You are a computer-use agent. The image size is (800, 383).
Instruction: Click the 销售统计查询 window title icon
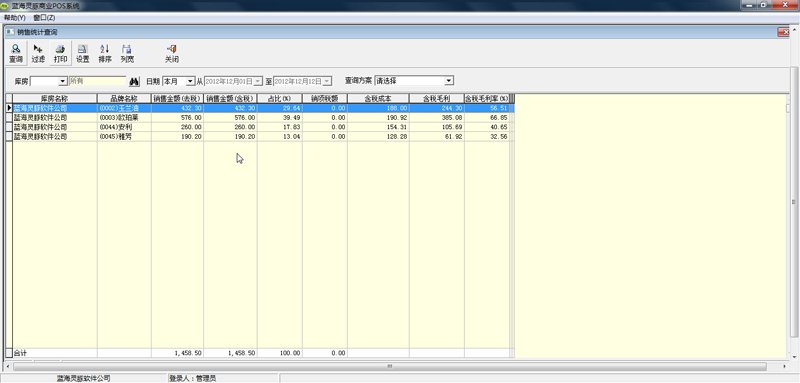(10, 32)
